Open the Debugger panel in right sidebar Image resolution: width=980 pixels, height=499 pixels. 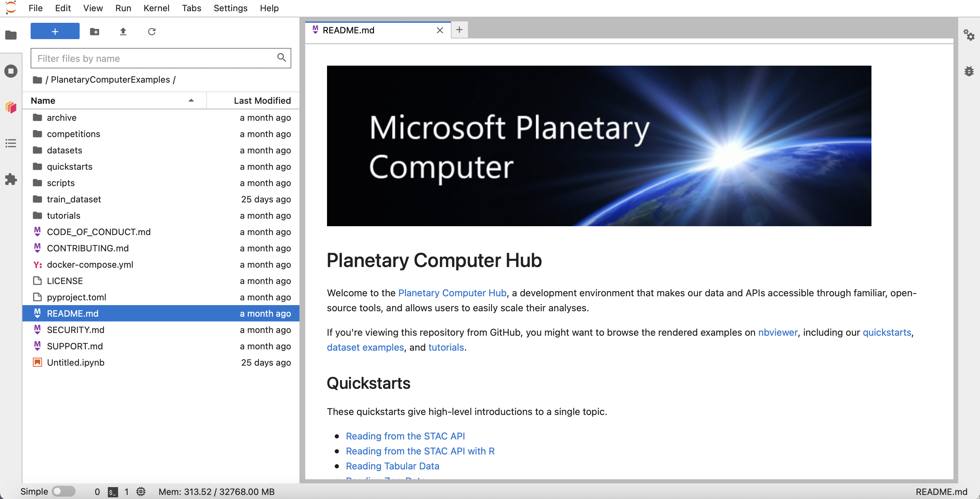click(969, 71)
